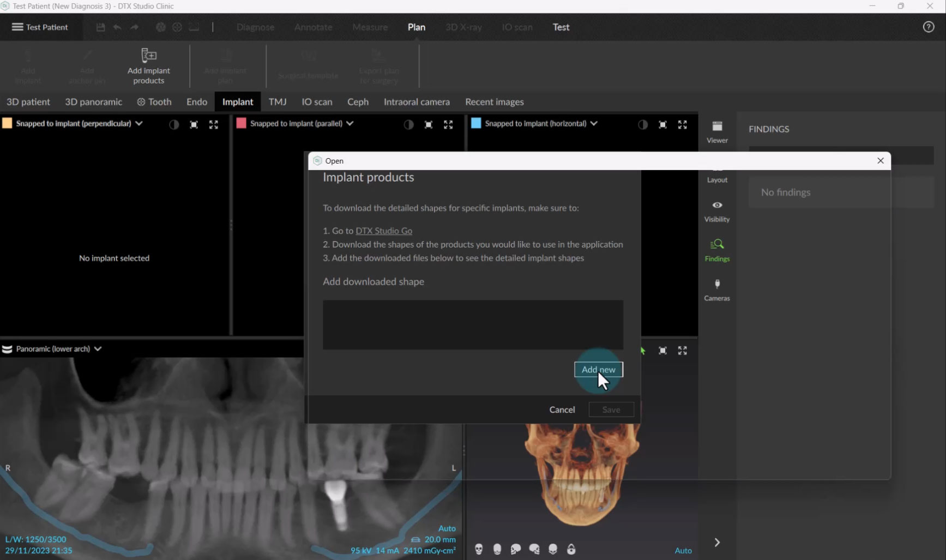Click the Add downloaded shape list box
946x560 pixels.
click(473, 324)
